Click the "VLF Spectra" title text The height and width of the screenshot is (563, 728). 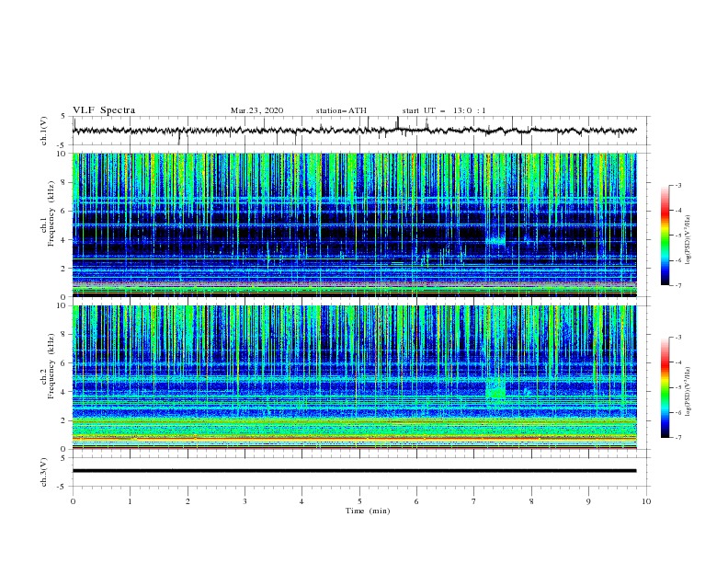click(104, 110)
